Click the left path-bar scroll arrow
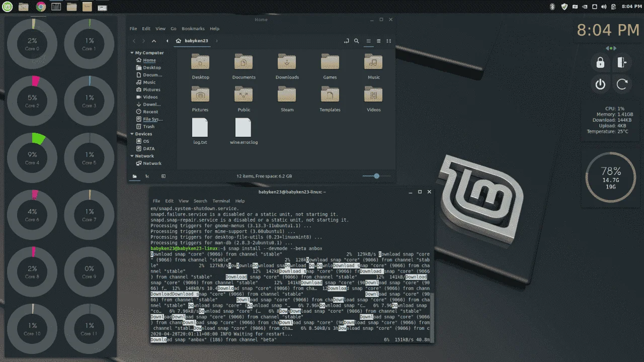Viewport: 644px width, 362px height. [167, 41]
